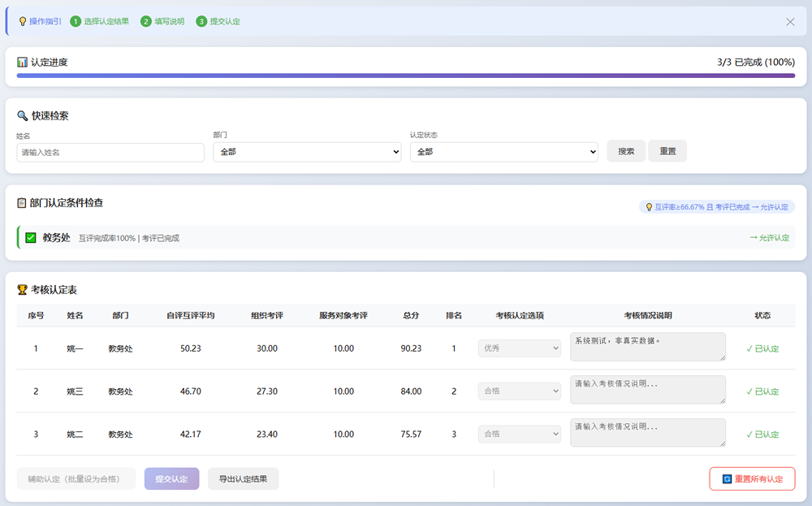
Task: Open 姚二's 合格 assessment dropdown
Action: tap(520, 434)
